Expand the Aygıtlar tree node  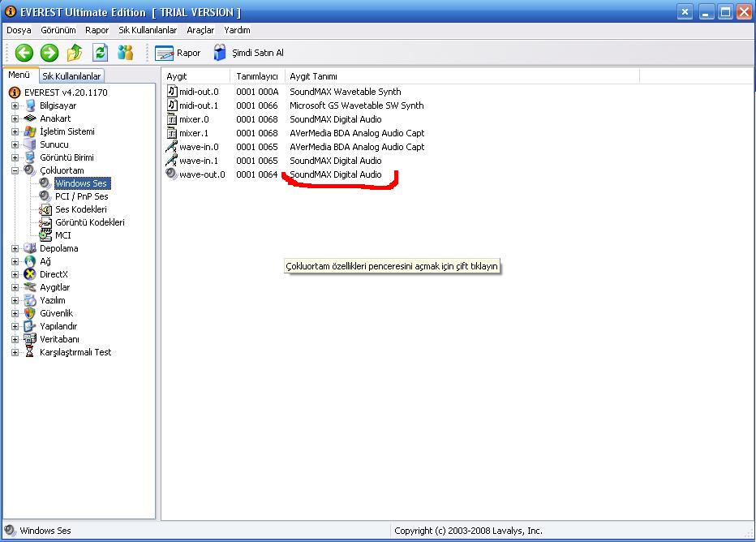coord(15,288)
